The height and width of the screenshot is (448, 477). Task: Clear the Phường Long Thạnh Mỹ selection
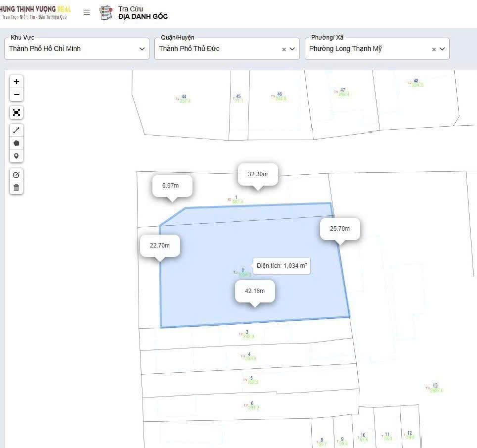(433, 50)
